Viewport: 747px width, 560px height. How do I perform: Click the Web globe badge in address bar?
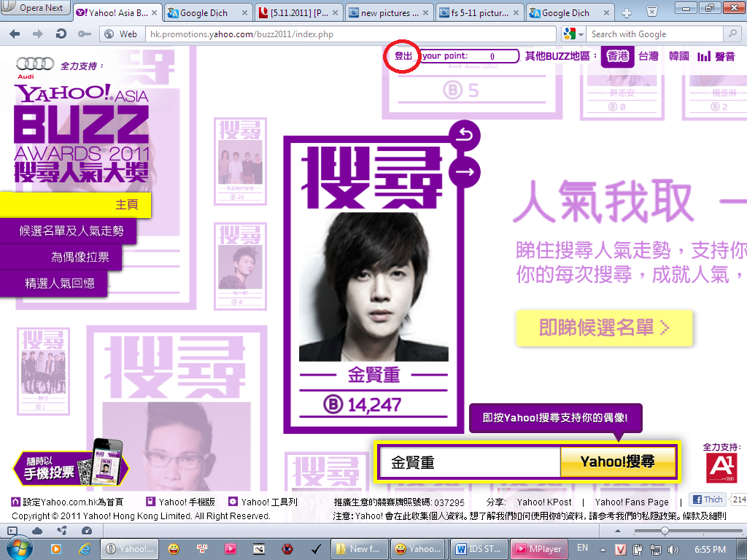pos(122,34)
